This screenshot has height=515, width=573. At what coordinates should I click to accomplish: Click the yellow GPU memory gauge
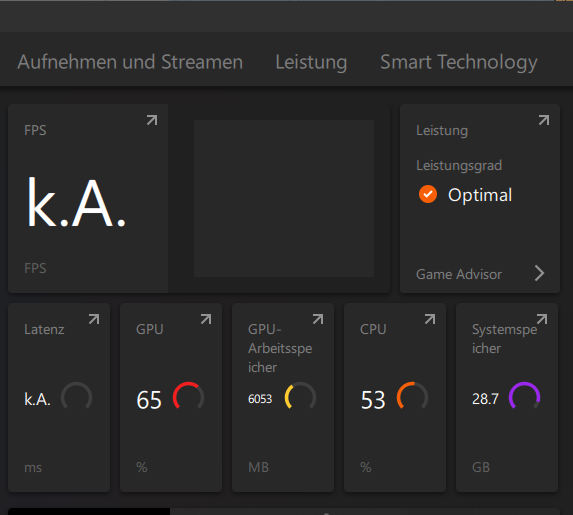[x=300, y=398]
